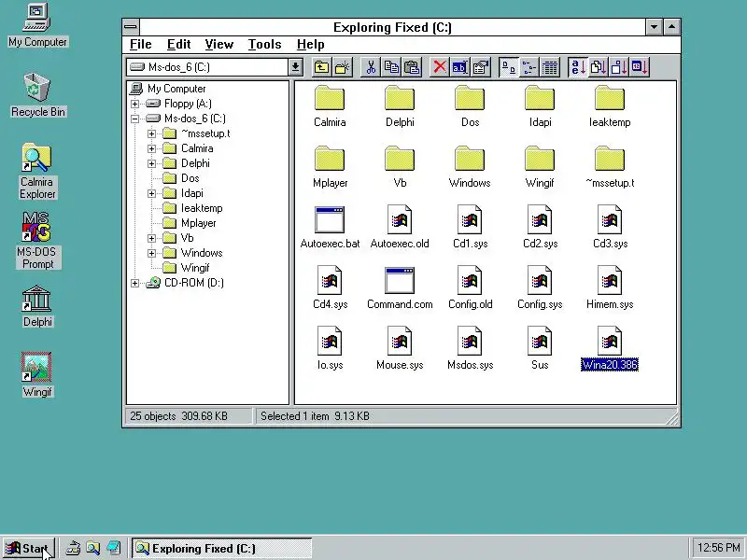Select Recycle Bin desktop icon

click(37, 95)
